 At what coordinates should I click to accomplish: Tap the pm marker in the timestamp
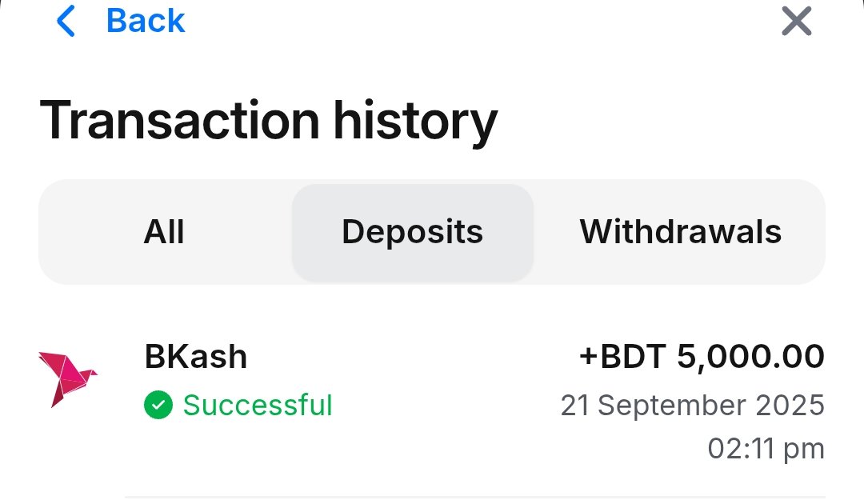(805, 449)
